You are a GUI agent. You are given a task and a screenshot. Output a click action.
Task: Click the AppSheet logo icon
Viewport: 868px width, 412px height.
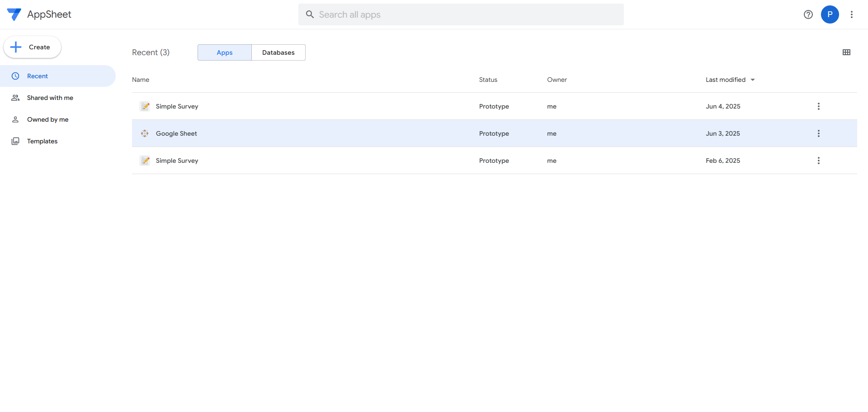(14, 14)
